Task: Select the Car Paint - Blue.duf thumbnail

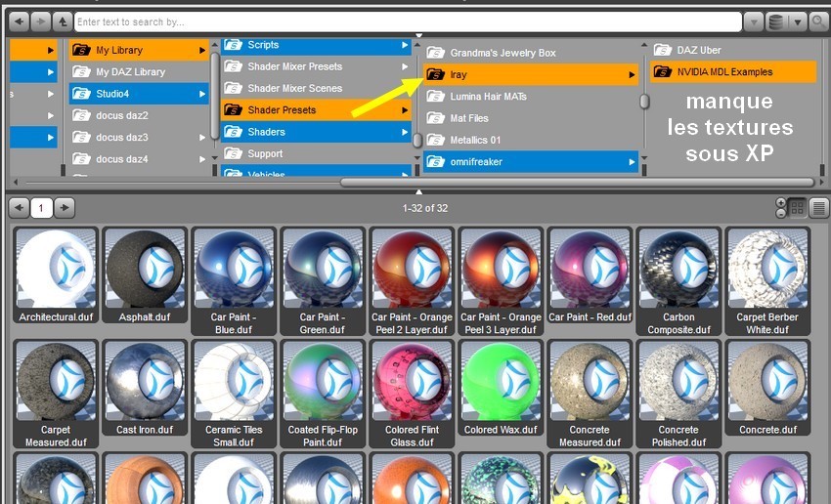Action: pos(234,281)
